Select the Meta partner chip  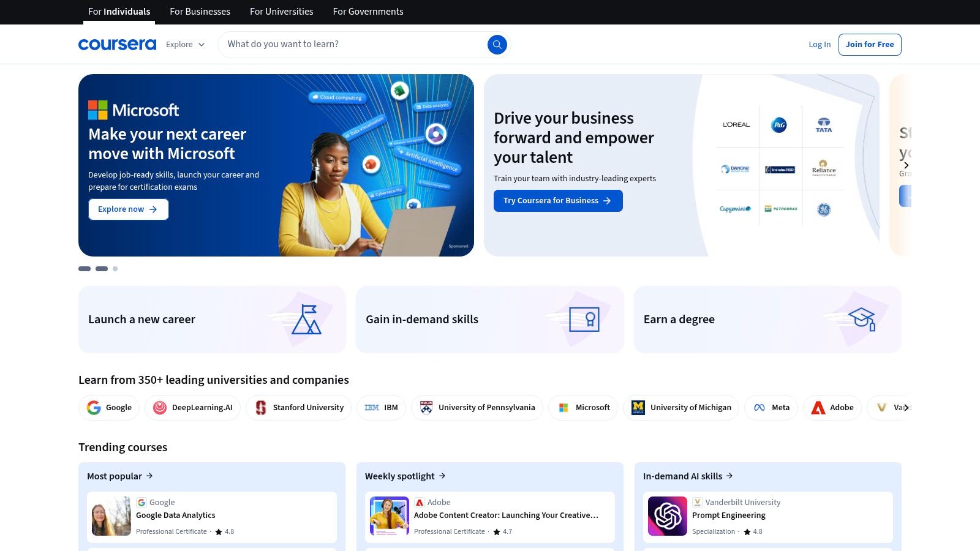[771, 408]
